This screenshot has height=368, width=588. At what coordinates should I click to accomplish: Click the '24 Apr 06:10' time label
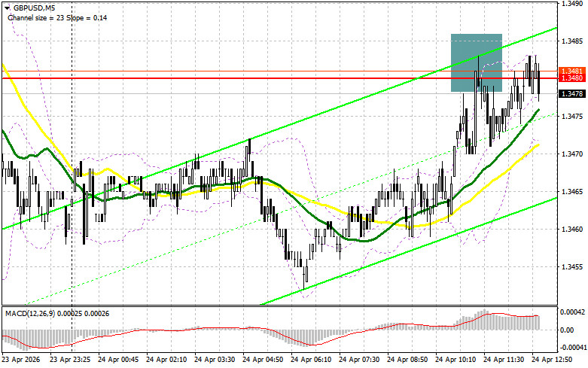[x=311, y=360]
